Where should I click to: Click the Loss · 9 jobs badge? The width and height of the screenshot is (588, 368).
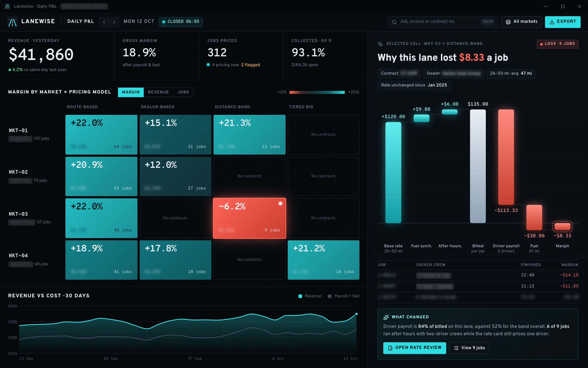[557, 44]
